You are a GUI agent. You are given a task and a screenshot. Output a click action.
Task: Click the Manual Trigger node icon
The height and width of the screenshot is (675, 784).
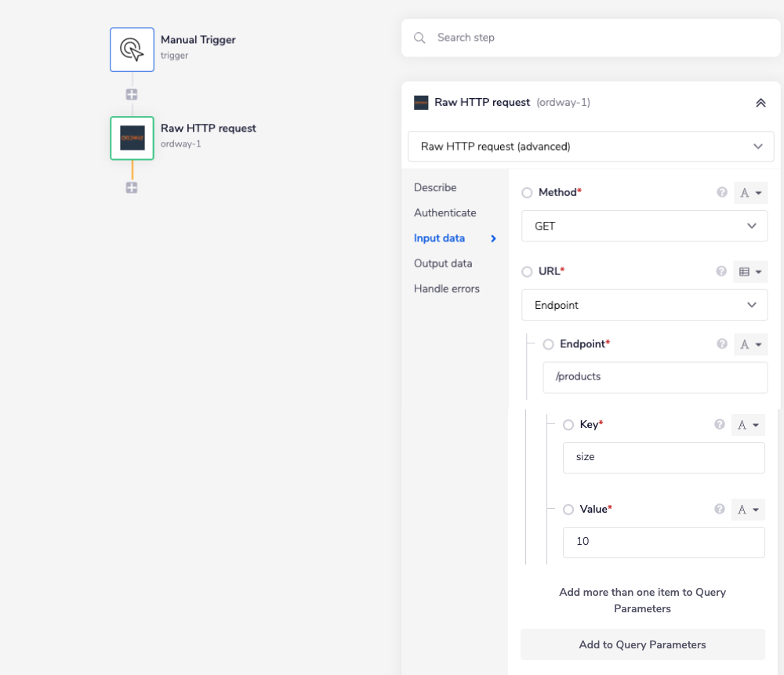132,49
